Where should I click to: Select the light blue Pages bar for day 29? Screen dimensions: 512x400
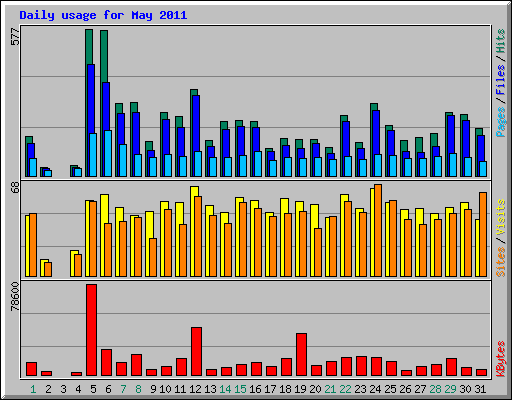(453, 165)
